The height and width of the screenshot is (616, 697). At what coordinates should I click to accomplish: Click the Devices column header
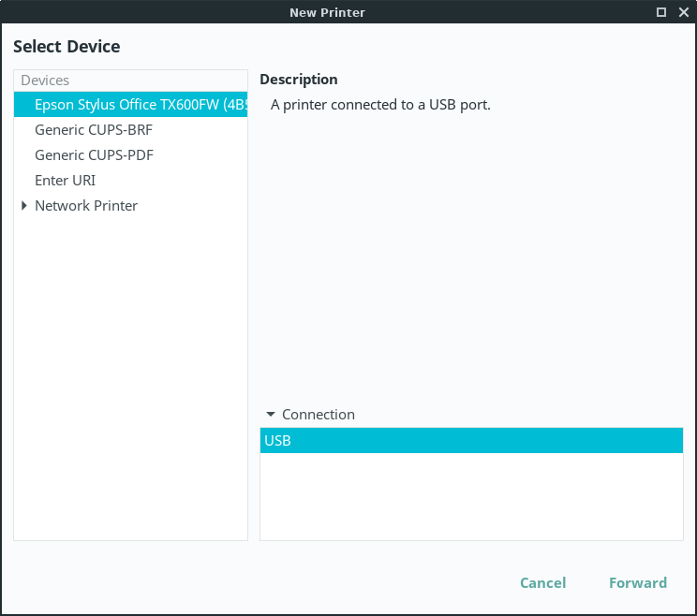[x=130, y=81]
